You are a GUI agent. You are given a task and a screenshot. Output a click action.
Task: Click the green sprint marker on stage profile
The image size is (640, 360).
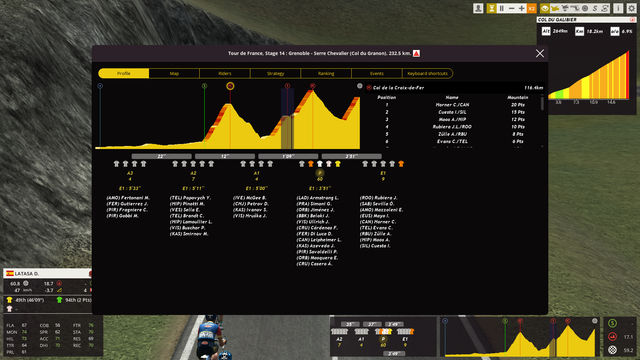pyautogui.click(x=204, y=86)
